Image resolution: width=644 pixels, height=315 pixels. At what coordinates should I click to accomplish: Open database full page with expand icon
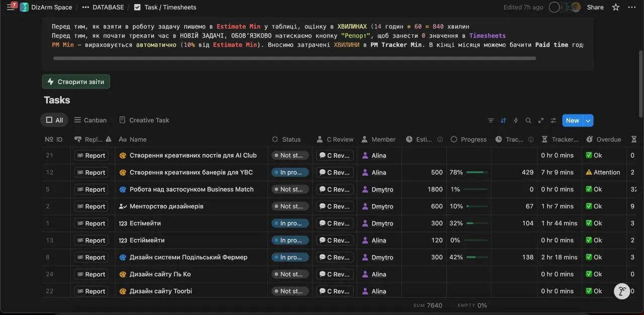[541, 121]
